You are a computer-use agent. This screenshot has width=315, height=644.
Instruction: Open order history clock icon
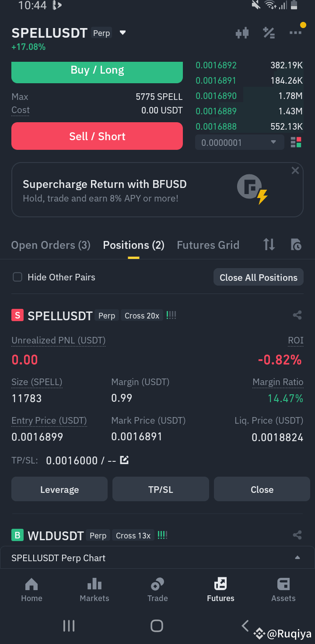pos(296,244)
